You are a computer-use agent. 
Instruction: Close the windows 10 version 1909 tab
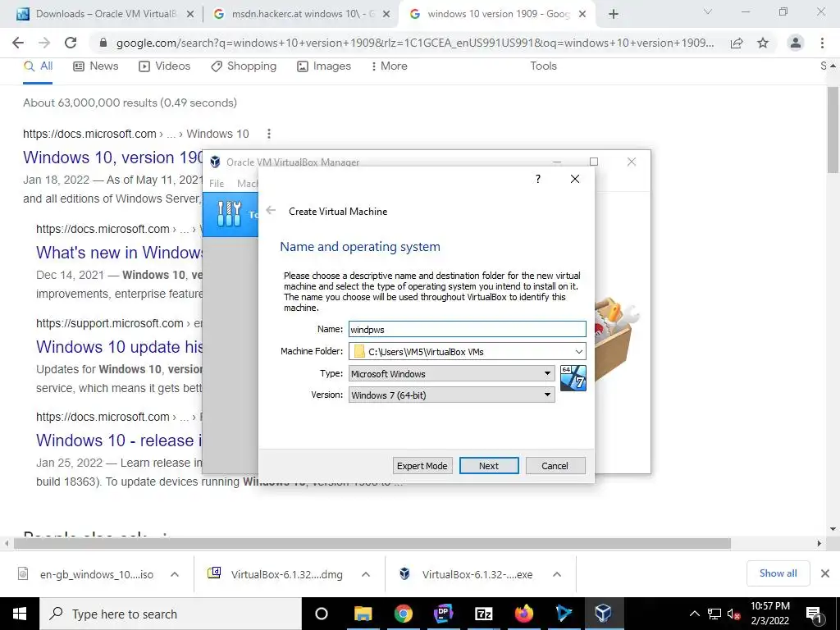[x=583, y=15]
